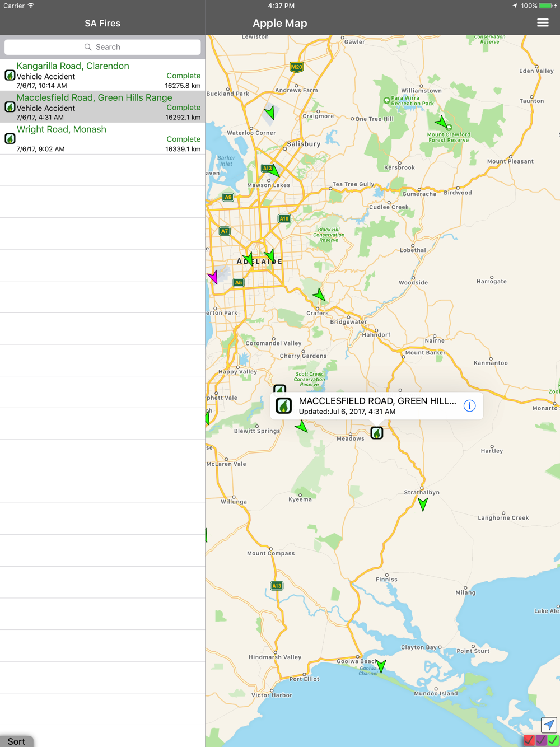Tap the M20 highway shield on map
560x747 pixels.
tap(296, 67)
